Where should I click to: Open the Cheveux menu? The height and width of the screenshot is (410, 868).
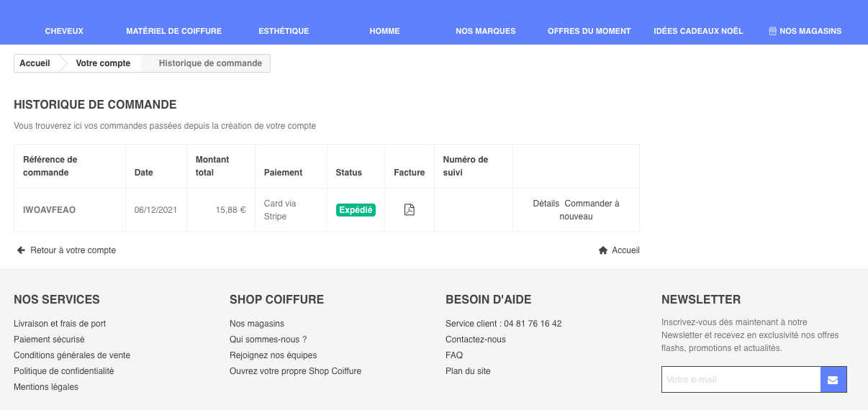click(64, 31)
